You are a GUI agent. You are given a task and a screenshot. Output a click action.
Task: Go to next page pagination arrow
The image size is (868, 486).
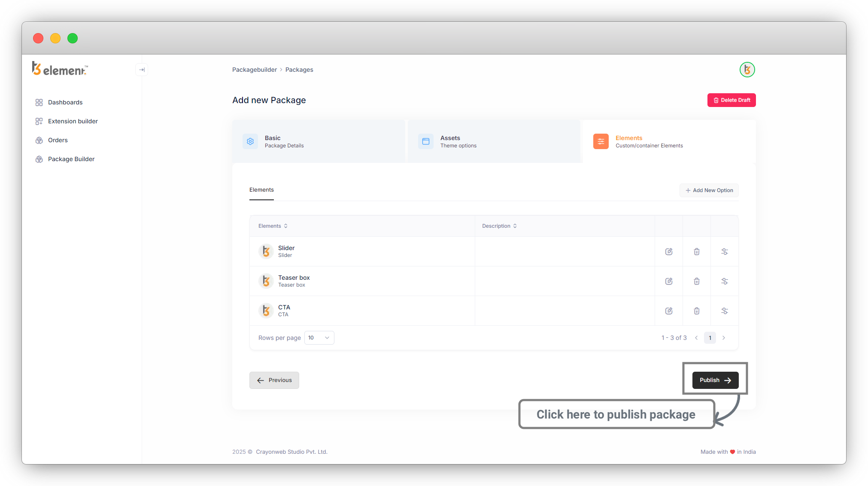point(724,338)
